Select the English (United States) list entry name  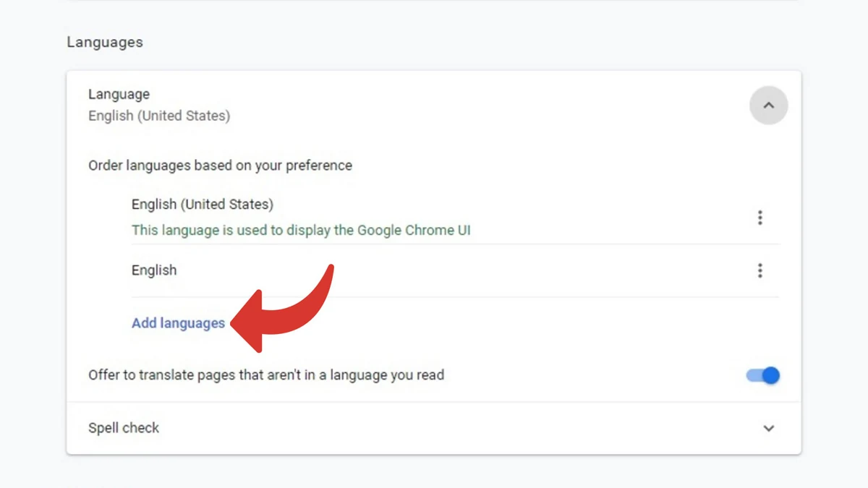coord(203,205)
